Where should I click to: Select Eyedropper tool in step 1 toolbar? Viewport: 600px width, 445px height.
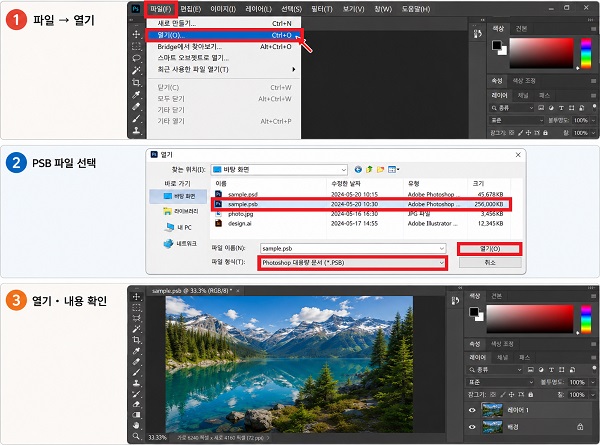(x=136, y=95)
